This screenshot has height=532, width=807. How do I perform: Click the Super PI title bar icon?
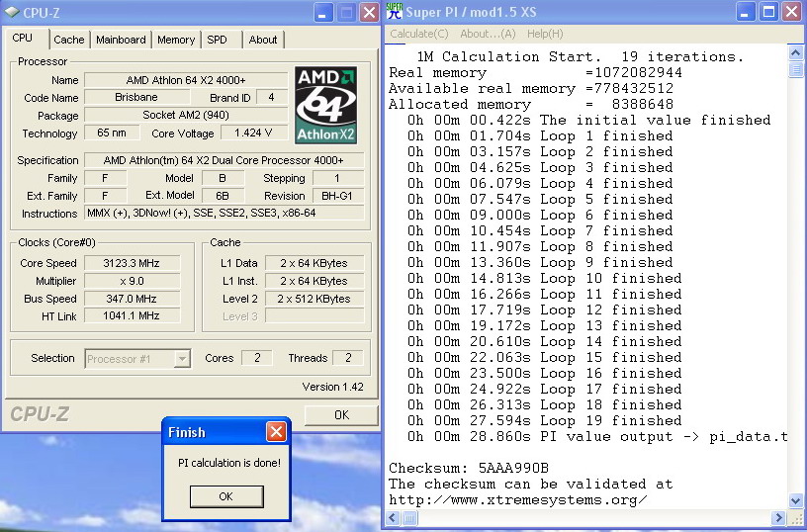point(395,11)
